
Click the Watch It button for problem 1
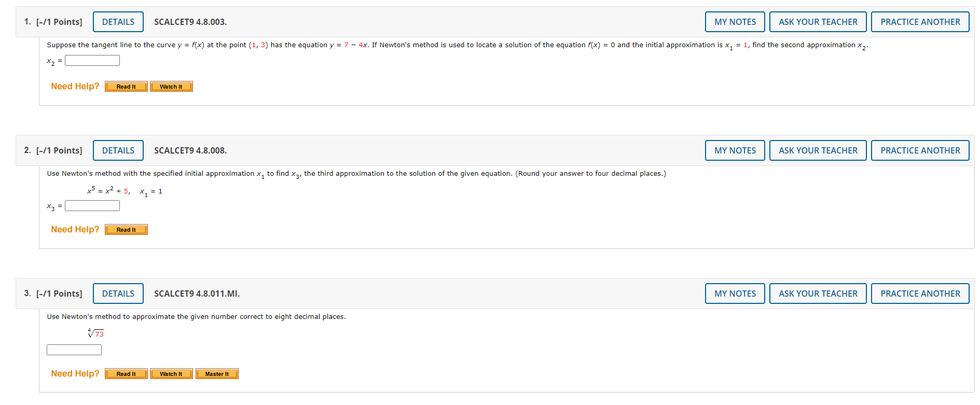coord(171,86)
